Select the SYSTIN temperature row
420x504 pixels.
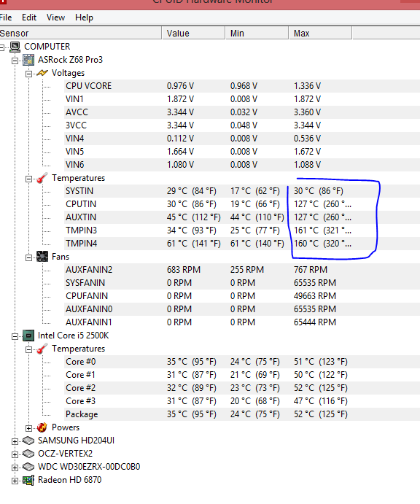coord(242,191)
